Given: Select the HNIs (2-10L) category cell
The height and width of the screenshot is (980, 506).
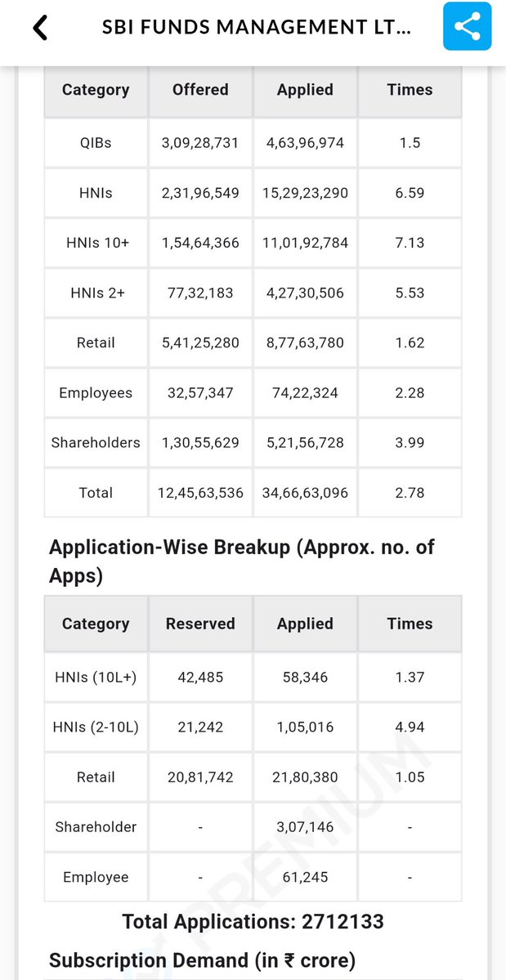Looking at the screenshot, I should point(96,727).
